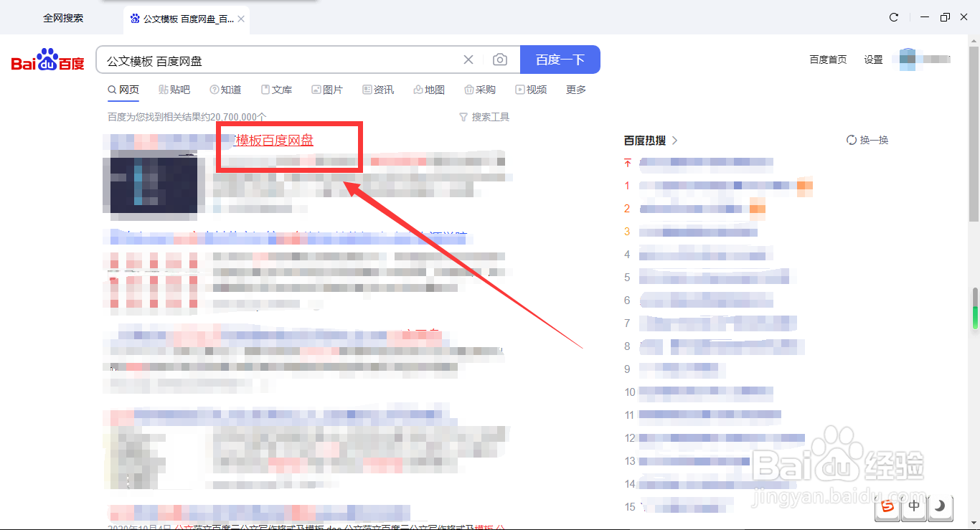Open the 搜索工具 filter options
The height and width of the screenshot is (530, 980).
click(x=484, y=117)
